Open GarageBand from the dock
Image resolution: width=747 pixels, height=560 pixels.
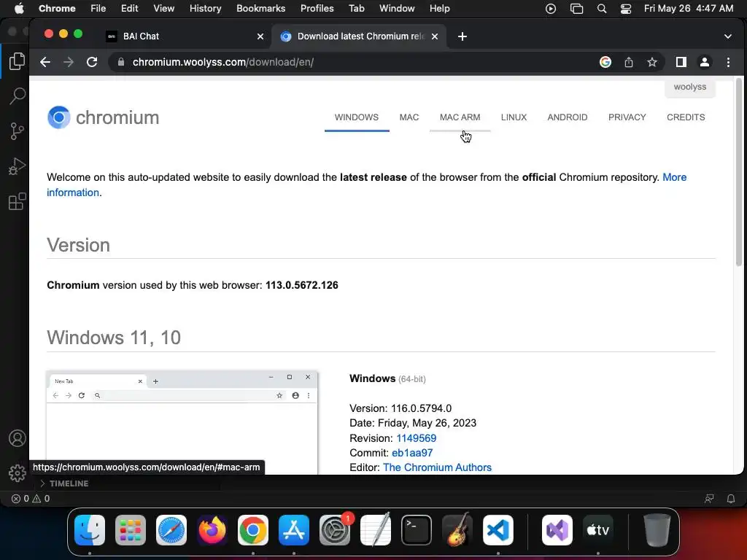coord(457,530)
